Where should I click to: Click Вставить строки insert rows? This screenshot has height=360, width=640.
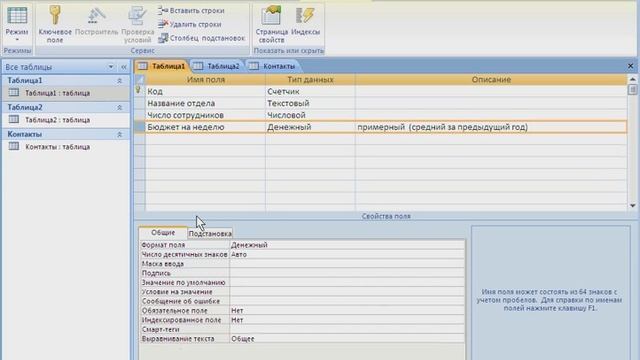pyautogui.click(x=191, y=11)
